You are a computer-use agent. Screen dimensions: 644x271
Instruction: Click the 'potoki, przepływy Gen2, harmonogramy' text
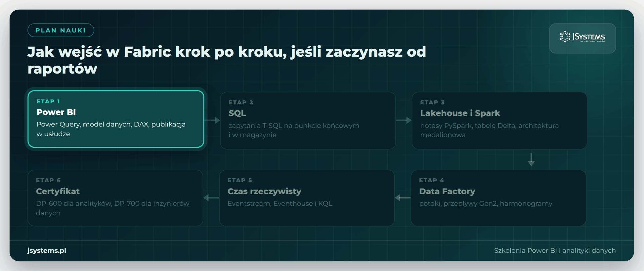point(486,203)
